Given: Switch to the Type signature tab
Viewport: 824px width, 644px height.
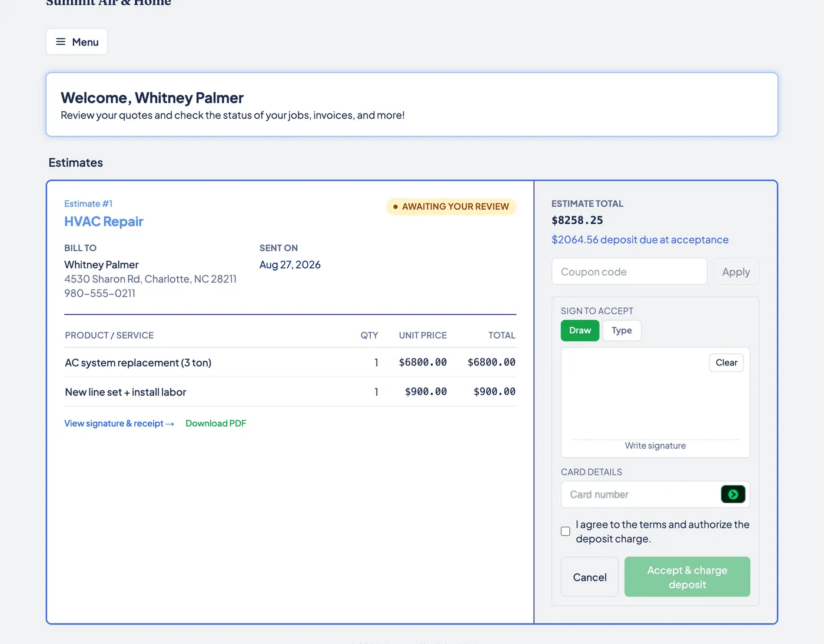Looking at the screenshot, I should tap(622, 331).
